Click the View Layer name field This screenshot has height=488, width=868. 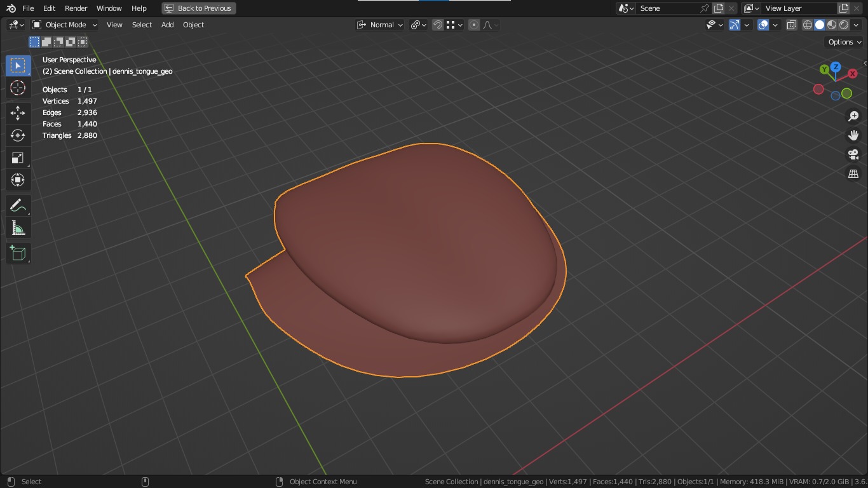(x=799, y=8)
